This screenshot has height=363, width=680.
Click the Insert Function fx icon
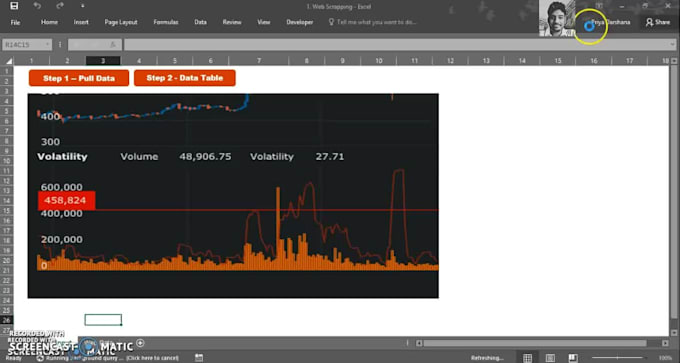coord(113,44)
